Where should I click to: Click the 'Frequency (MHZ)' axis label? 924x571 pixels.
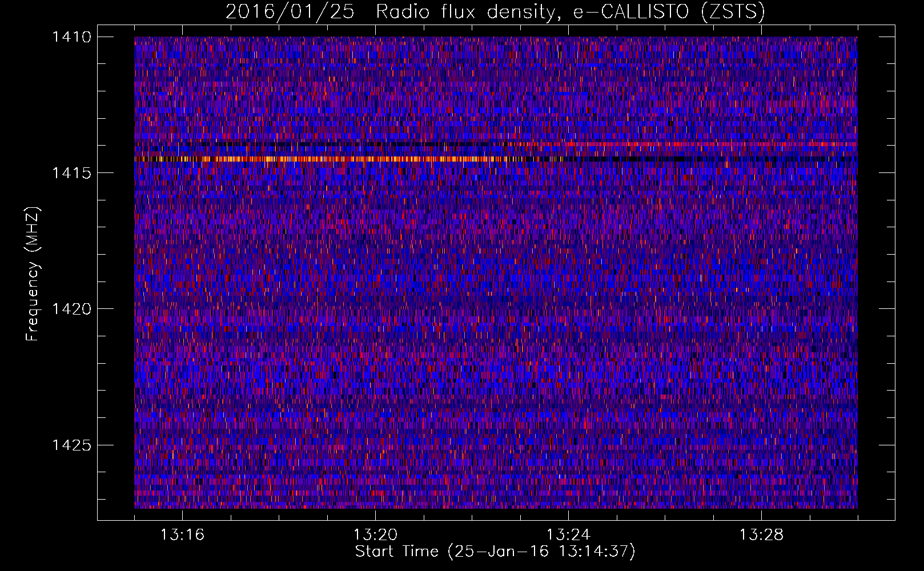(33, 274)
